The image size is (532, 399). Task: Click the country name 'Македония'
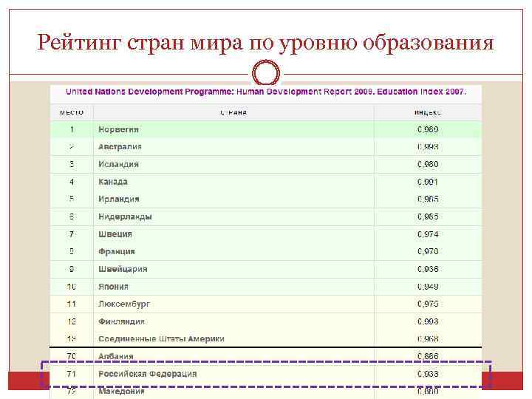[x=121, y=391]
